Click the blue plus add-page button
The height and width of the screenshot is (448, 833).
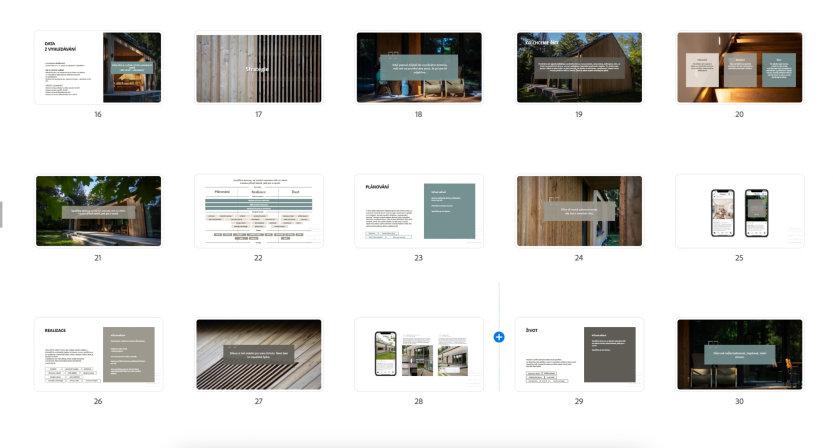499,337
